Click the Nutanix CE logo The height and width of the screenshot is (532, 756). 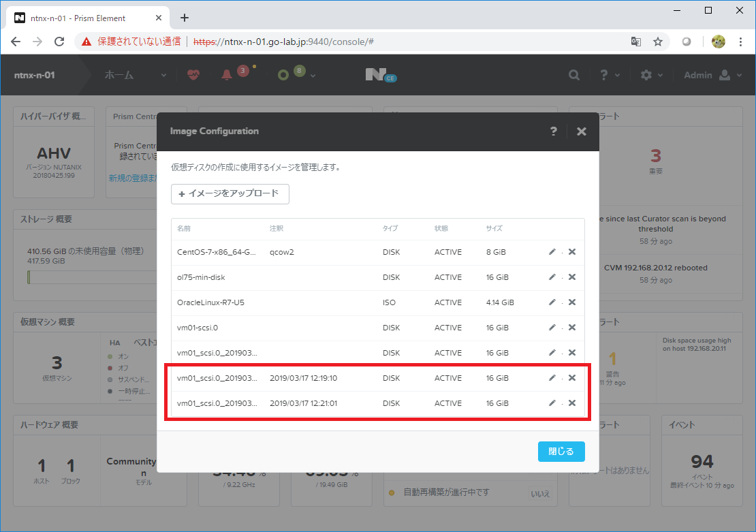tap(380, 75)
